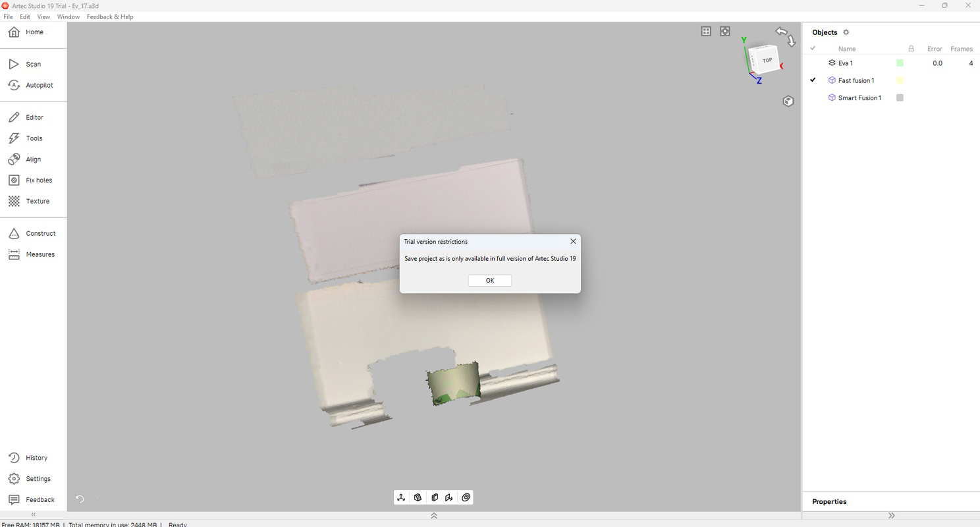Click the 3D axes display icon in bottom toolbar
980x527 pixels.
tap(401, 497)
